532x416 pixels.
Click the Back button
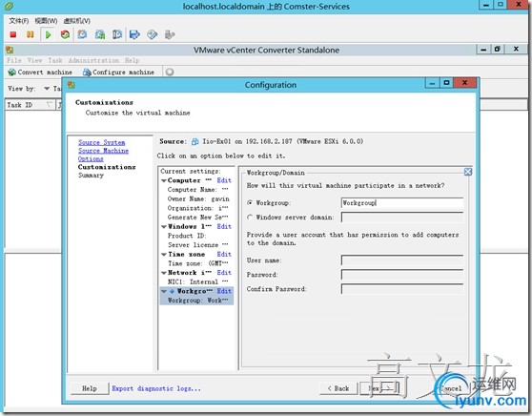pos(338,388)
